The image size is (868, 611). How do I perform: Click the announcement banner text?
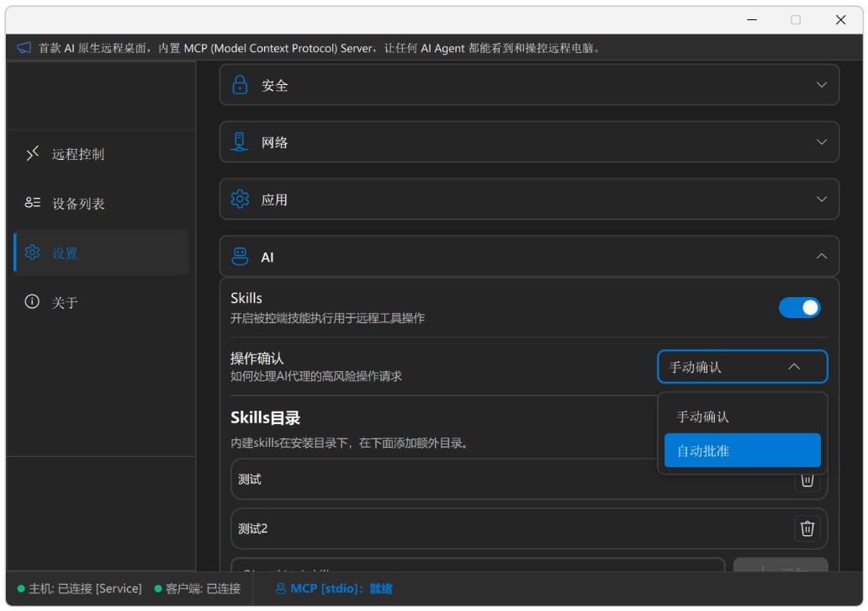[319, 48]
